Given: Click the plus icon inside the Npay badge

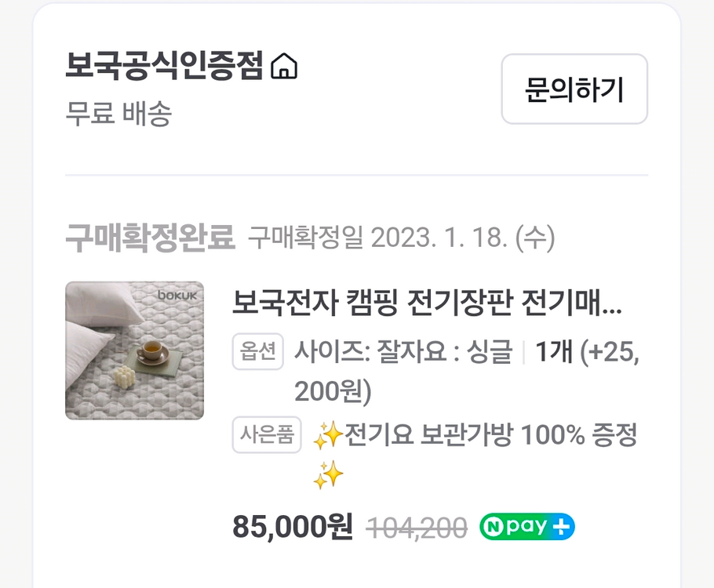Looking at the screenshot, I should [x=562, y=525].
